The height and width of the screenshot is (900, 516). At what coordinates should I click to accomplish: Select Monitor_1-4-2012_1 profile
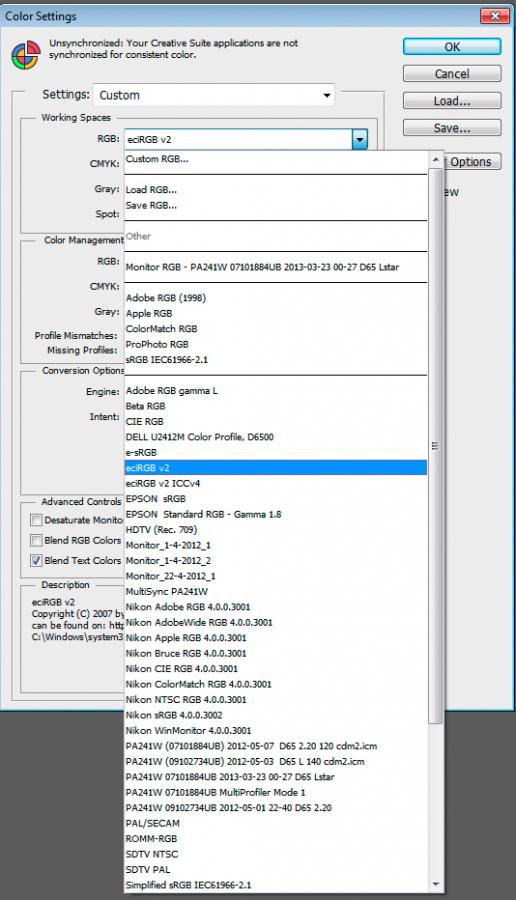(276, 545)
